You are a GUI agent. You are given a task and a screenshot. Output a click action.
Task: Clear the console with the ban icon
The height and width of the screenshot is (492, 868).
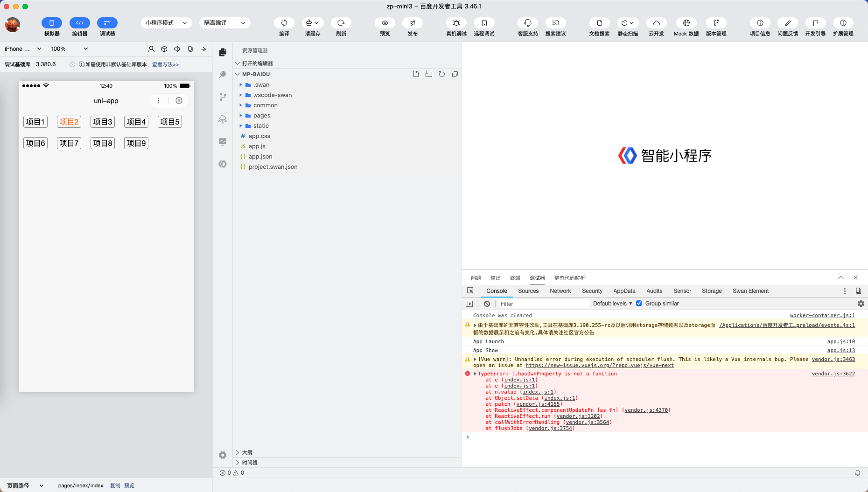(x=487, y=304)
